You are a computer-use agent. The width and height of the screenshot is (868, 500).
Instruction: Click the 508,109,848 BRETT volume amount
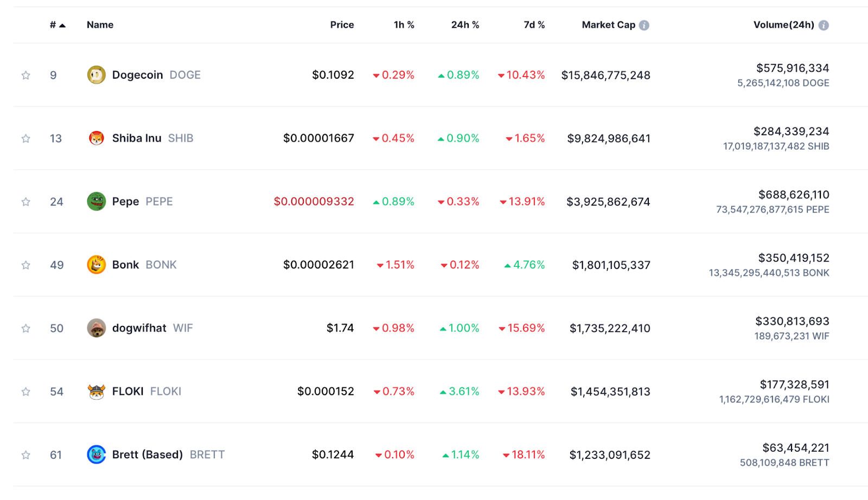tap(784, 463)
